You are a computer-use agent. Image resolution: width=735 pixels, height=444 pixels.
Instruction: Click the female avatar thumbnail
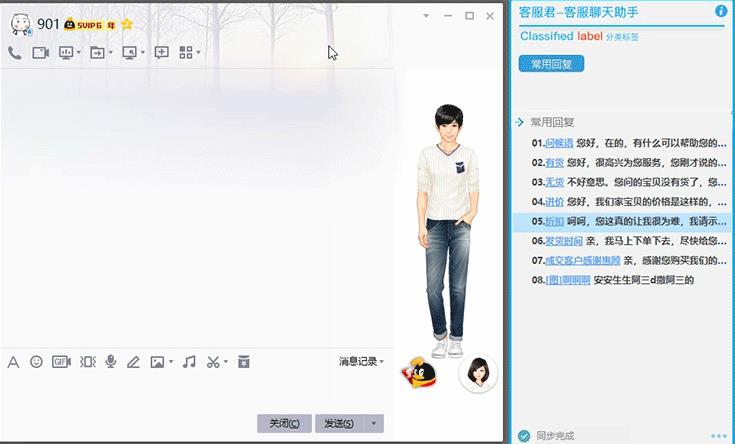pos(478,373)
